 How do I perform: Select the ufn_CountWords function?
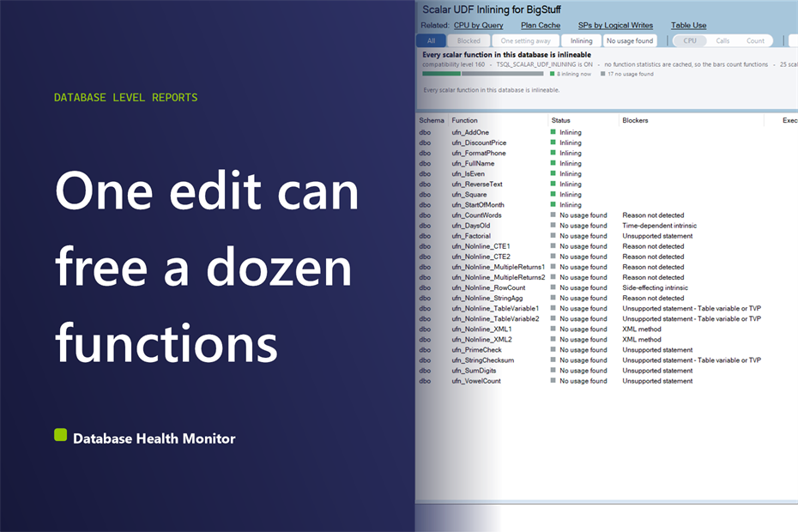476,215
